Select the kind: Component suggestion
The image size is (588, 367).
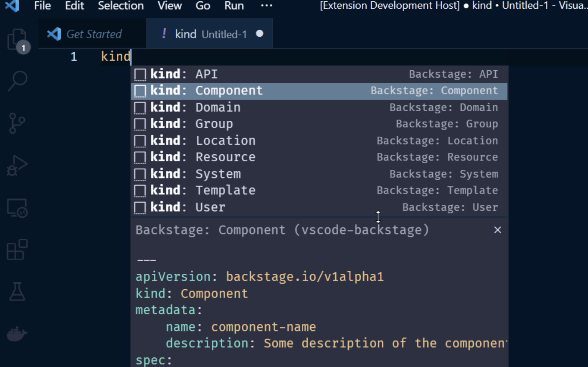click(319, 91)
